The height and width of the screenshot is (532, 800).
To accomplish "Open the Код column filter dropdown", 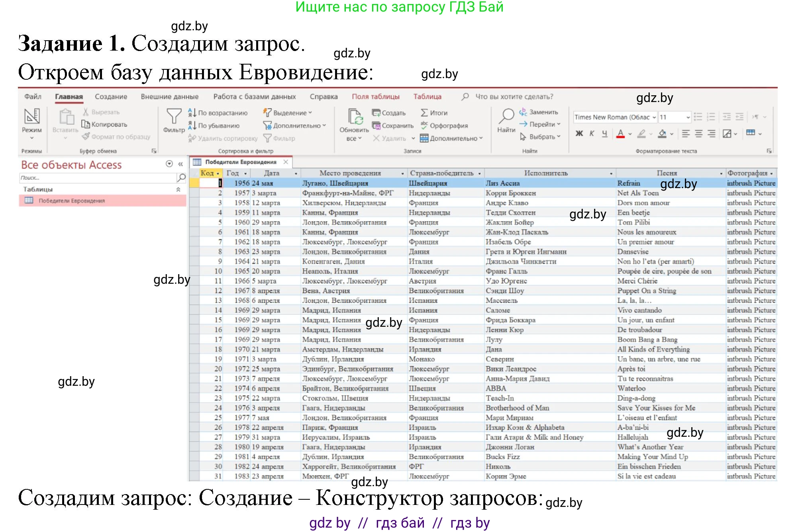I will coord(218,173).
